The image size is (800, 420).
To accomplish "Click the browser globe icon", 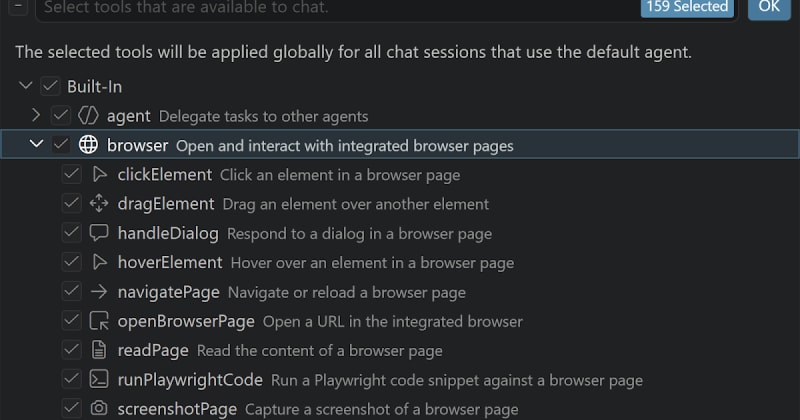I will pyautogui.click(x=88, y=145).
